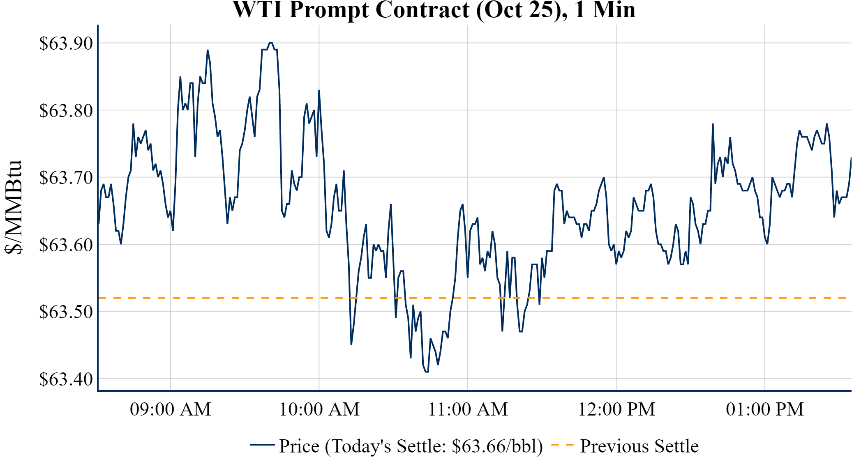
Task: Click the lowest price trough near $63.41
Action: 427,372
